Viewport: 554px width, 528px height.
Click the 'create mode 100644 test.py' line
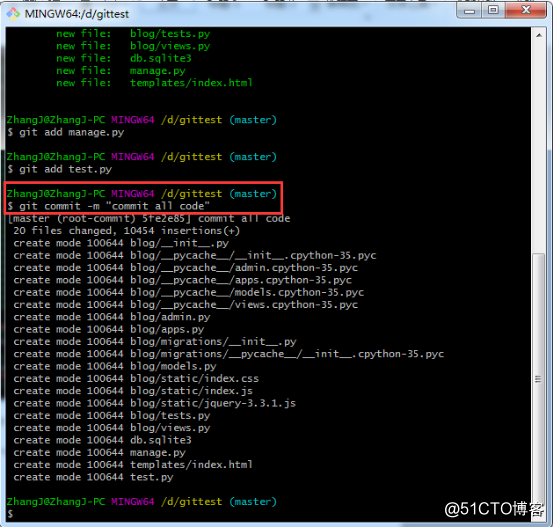click(x=93, y=478)
